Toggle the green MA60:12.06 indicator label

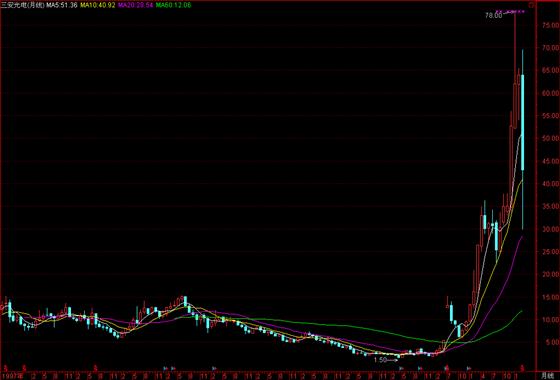pos(173,5)
